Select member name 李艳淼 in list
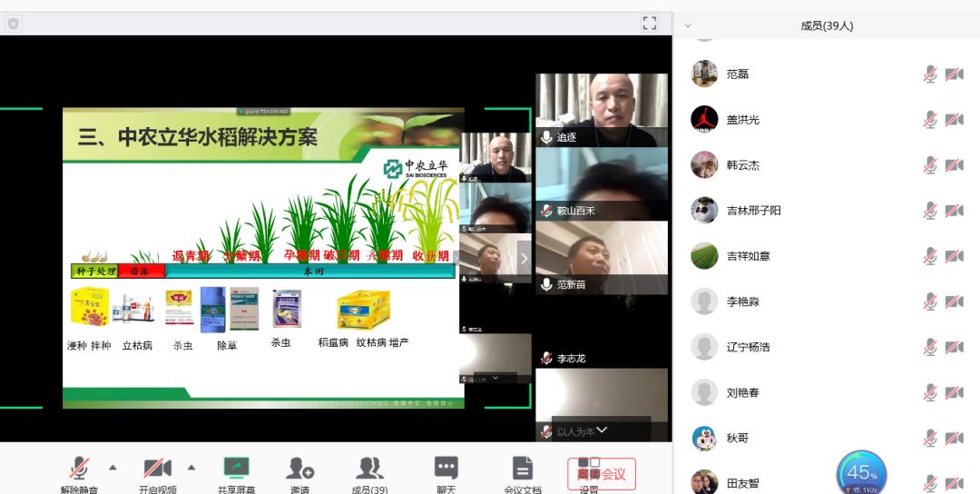Screen dimensions: 980x494 (x=743, y=301)
